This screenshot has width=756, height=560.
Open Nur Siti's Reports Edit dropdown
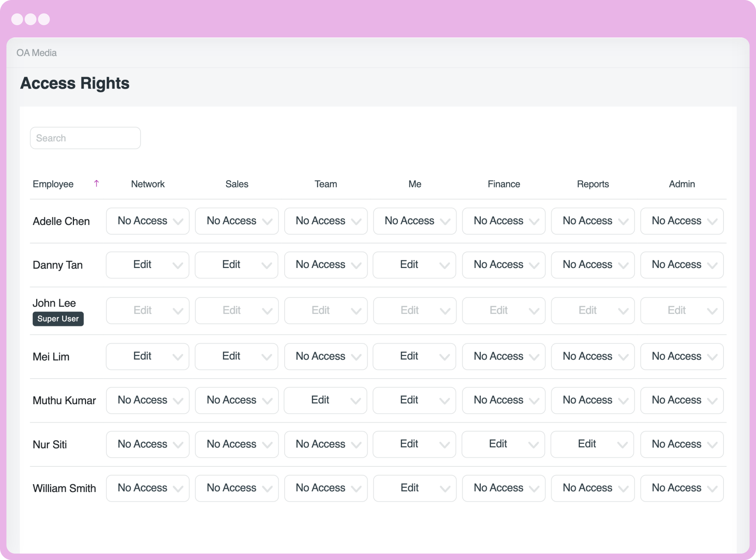click(x=592, y=444)
